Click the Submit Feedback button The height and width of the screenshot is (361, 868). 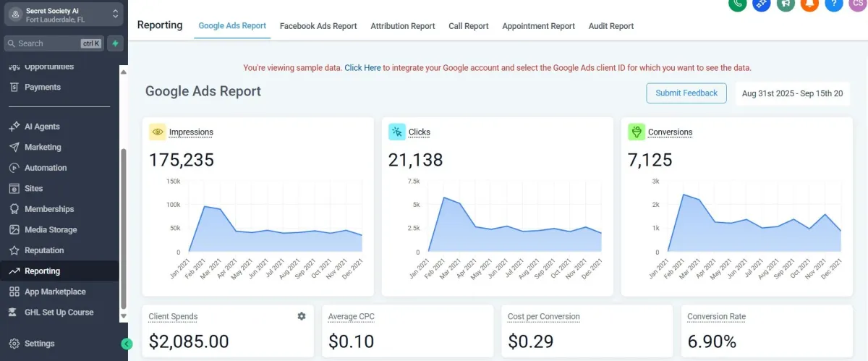(686, 93)
